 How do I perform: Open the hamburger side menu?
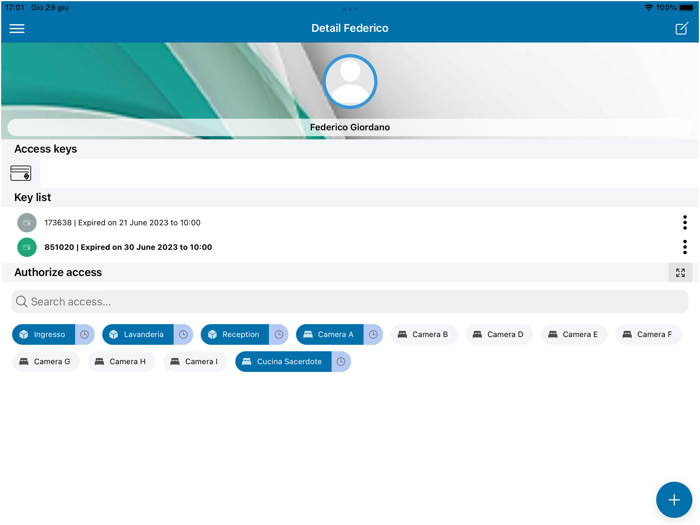(17, 29)
